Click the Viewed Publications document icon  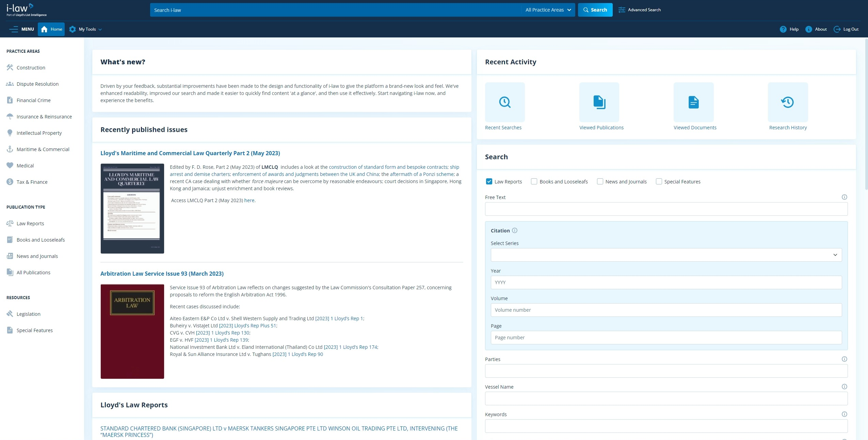599,102
